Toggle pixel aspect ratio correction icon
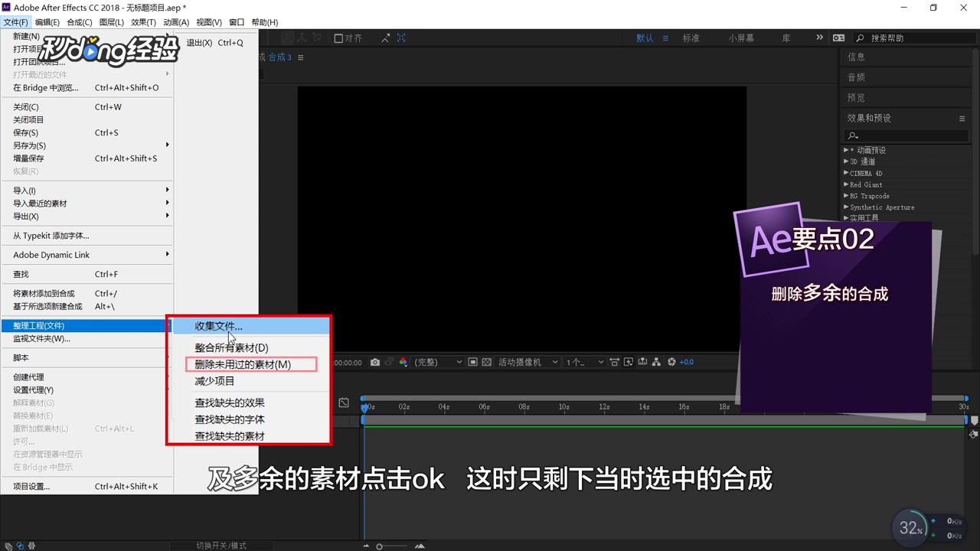The height and width of the screenshot is (551, 980). (x=616, y=362)
